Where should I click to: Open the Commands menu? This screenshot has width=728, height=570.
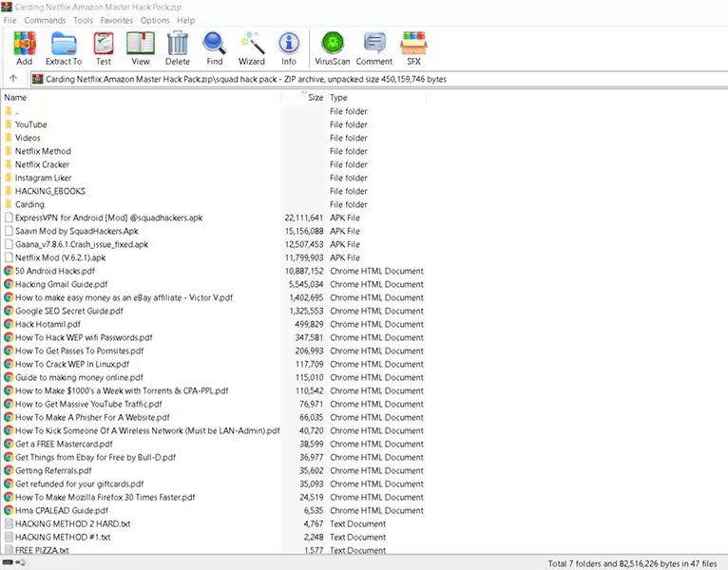[x=45, y=20]
